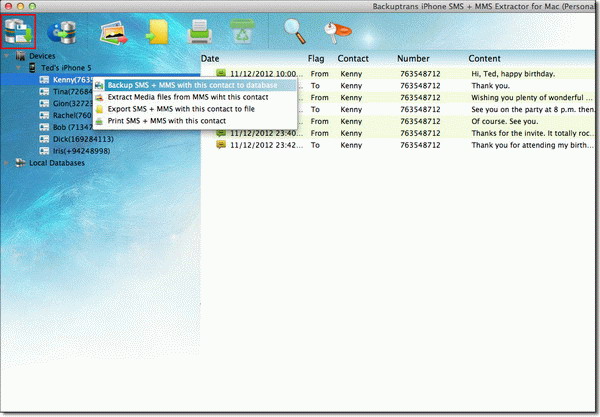
Task: Click the keys registration icon
Action: [x=337, y=32]
